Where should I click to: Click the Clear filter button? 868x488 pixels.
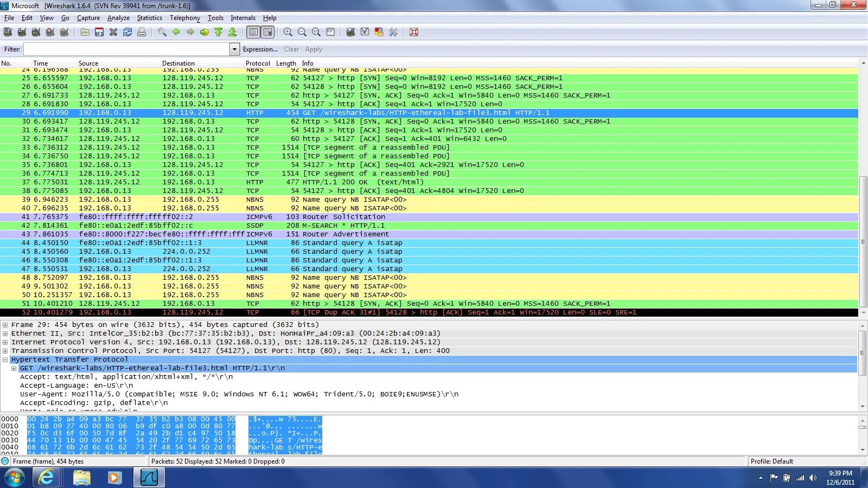291,49
